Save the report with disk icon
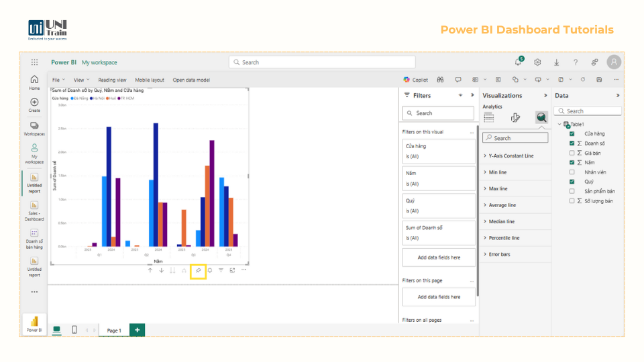This screenshot has width=644, height=362. pyautogui.click(x=599, y=80)
